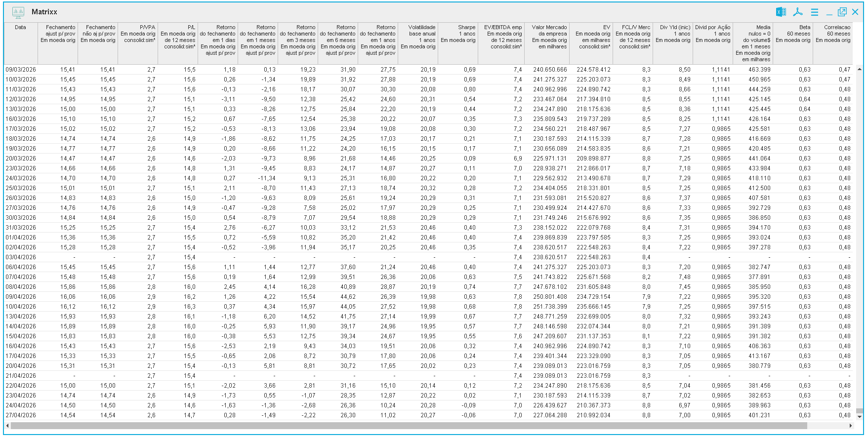Click the vertical scrollbar up arrow
Viewport: 868px width, 438px height.
coord(860,69)
